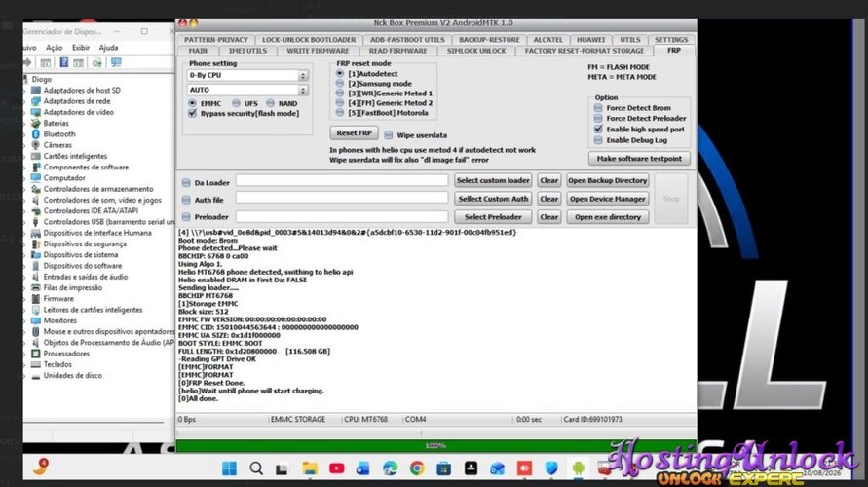The image size is (868, 487).
Task: Switch to PATTERN-PRIVACY tab
Action: (x=216, y=39)
